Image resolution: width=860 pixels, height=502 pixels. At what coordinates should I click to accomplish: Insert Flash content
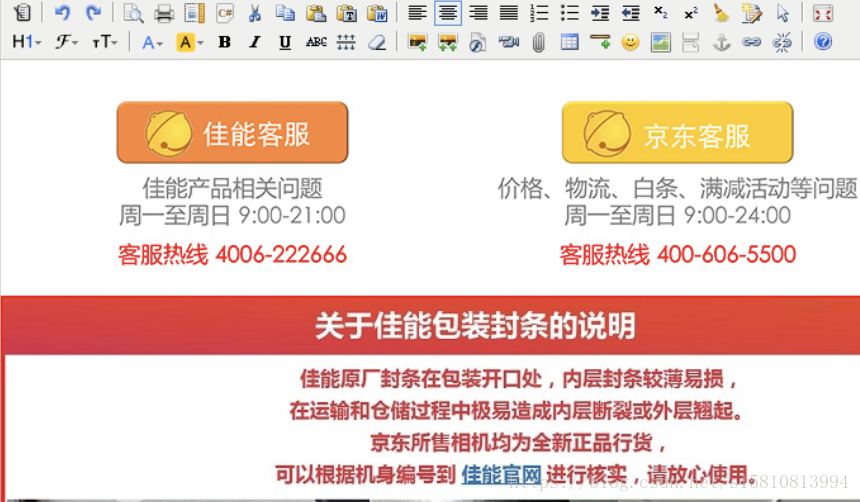point(478,42)
